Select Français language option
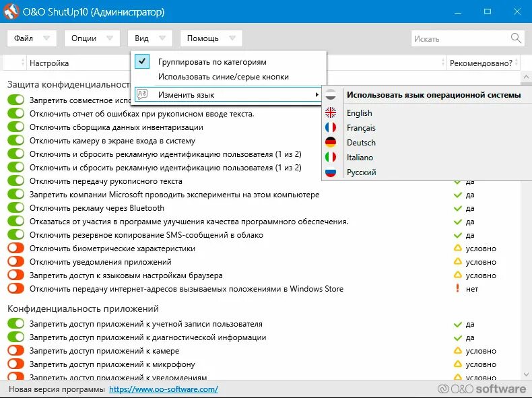This screenshot has width=532, height=398. tap(361, 127)
